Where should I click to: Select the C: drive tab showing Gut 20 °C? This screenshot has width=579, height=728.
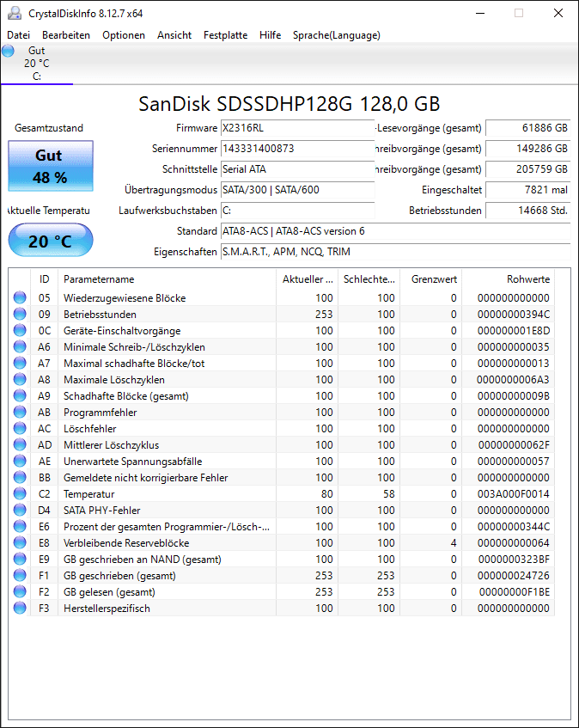[37, 64]
